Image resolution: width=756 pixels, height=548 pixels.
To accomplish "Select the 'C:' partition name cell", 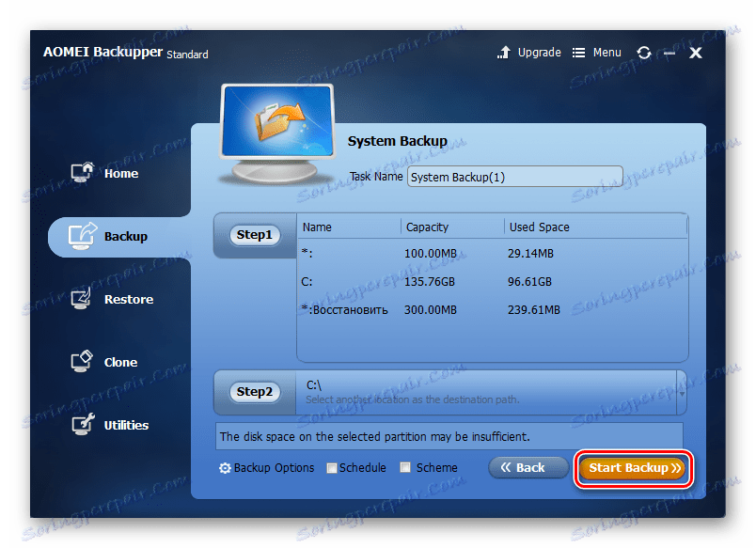I will tap(307, 282).
